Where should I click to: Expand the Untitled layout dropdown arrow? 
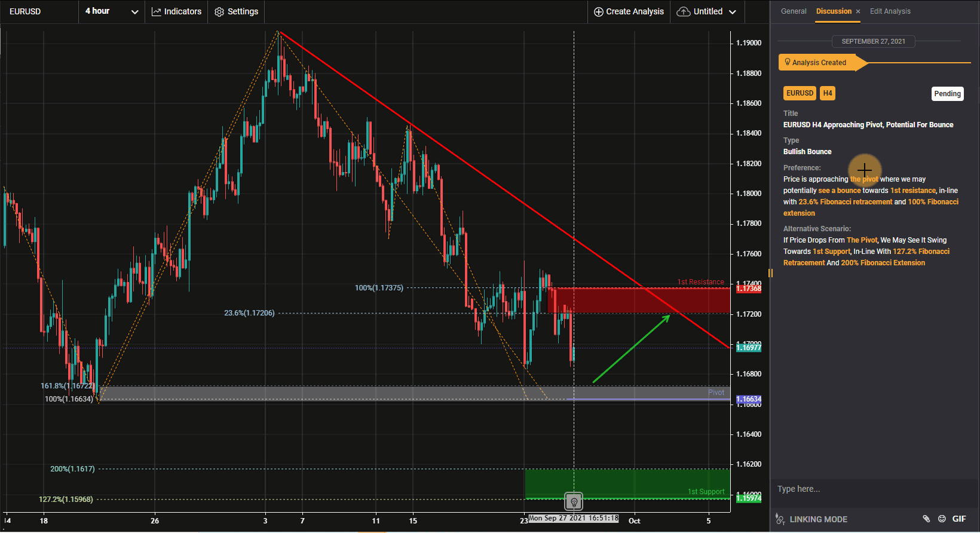[733, 12]
